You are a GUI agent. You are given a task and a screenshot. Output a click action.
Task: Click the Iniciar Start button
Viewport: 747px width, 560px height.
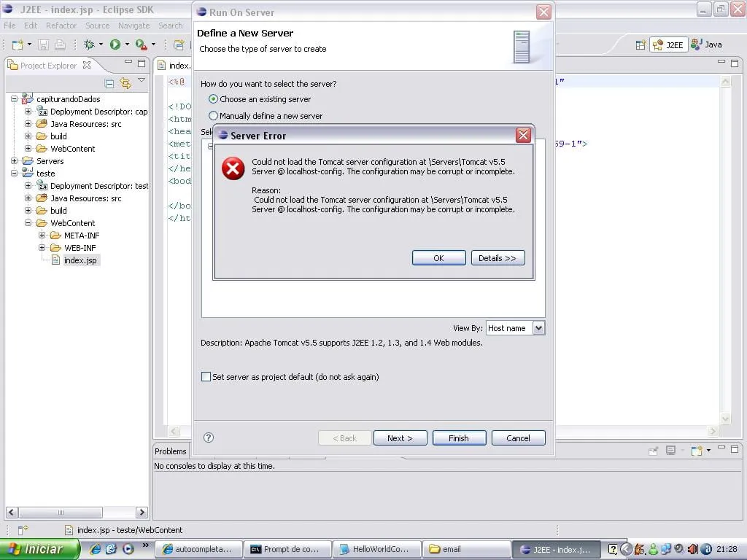[39, 549]
